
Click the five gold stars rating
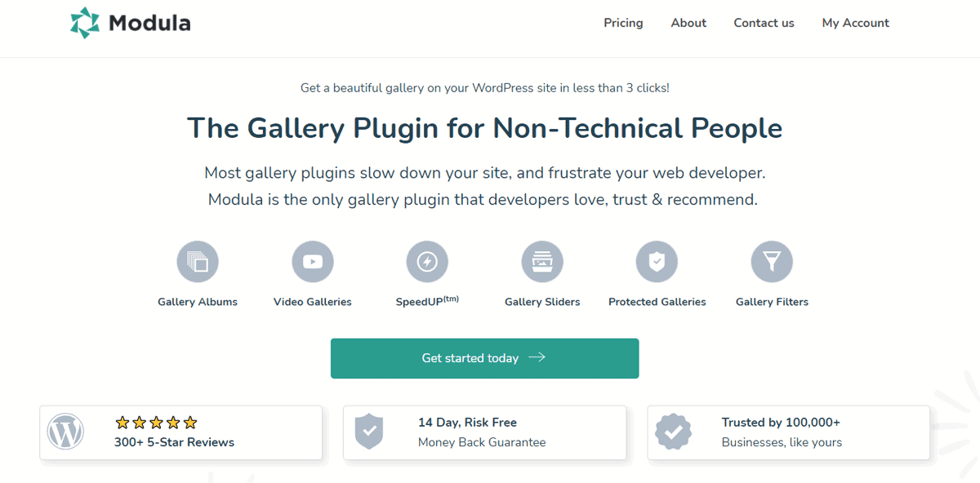pos(156,423)
